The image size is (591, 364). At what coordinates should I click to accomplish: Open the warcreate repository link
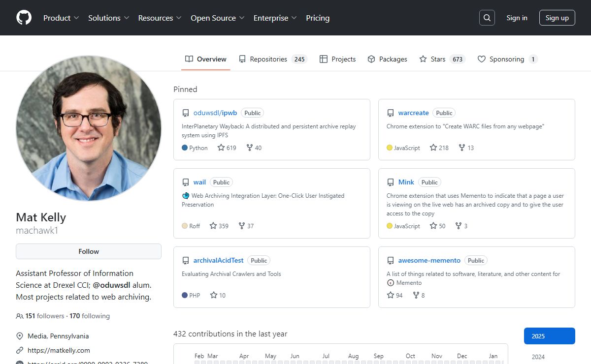413,113
